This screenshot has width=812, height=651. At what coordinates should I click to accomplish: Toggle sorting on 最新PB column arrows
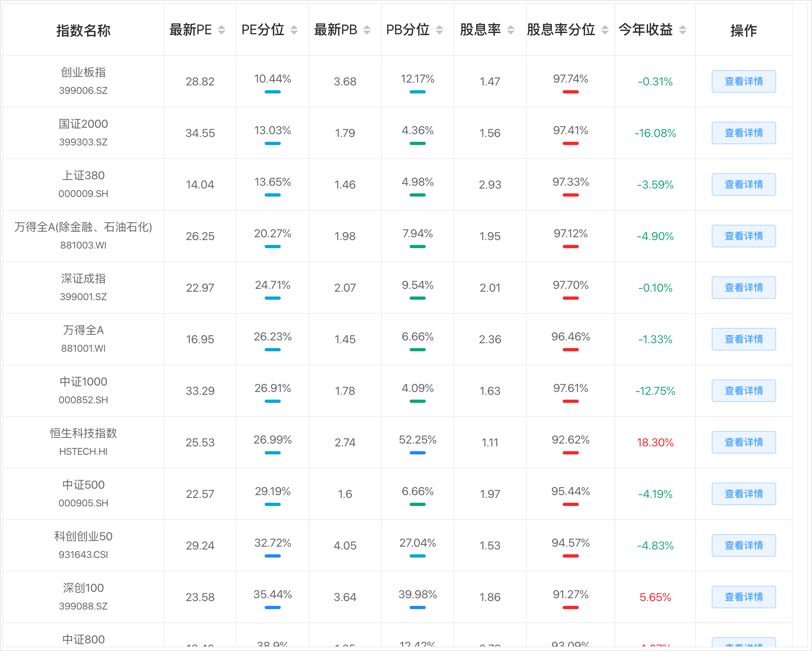tap(367, 30)
